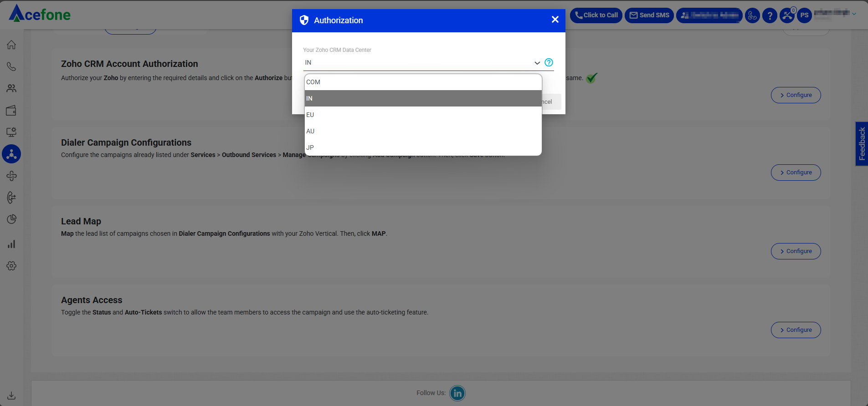The width and height of the screenshot is (868, 406).
Task: Click the LinkedIn follow icon
Action: coord(457,393)
